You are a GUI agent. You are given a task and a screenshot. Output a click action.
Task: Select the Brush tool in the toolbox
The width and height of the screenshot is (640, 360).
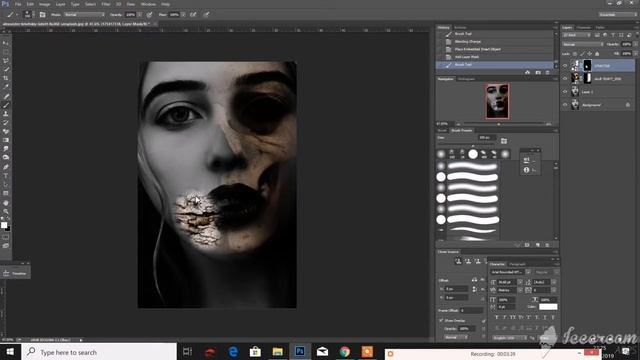point(6,105)
